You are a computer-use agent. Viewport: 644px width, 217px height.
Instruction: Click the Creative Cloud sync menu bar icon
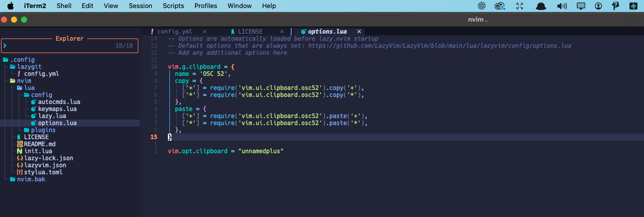[500, 6]
